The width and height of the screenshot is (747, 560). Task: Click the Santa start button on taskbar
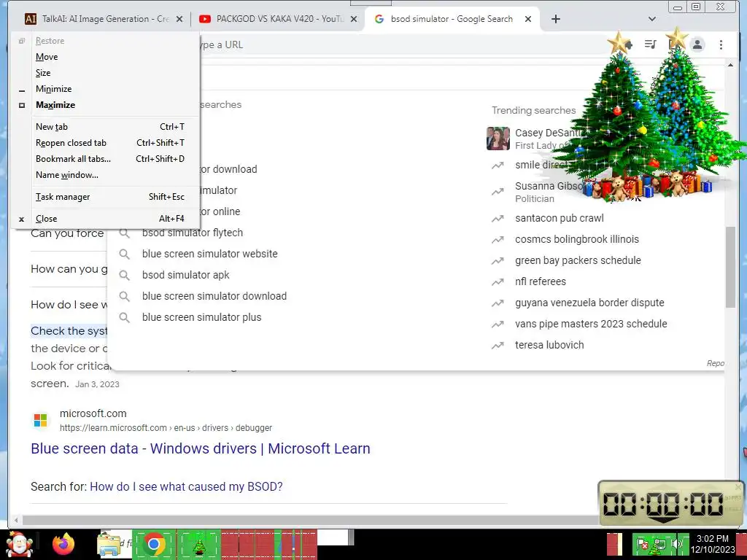coord(18,545)
